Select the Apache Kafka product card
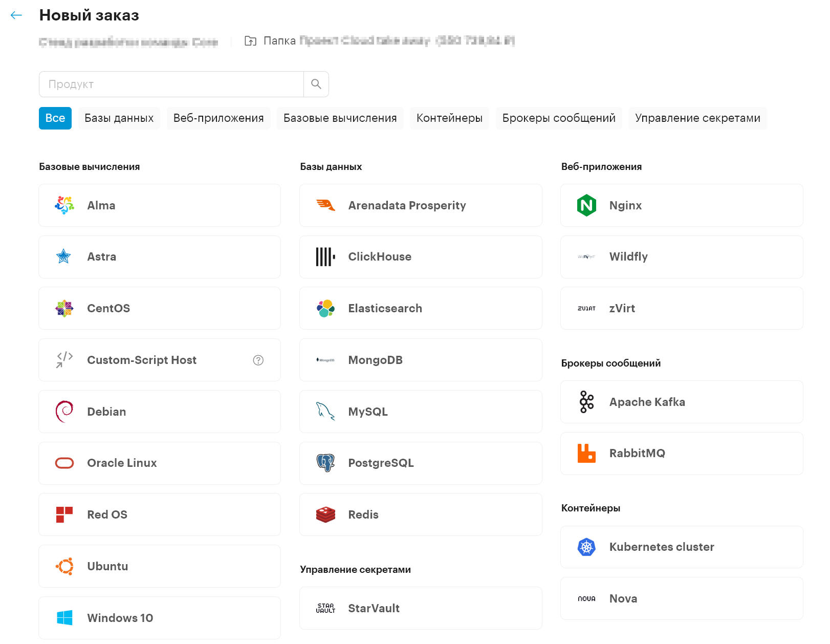830x644 pixels. (x=682, y=402)
